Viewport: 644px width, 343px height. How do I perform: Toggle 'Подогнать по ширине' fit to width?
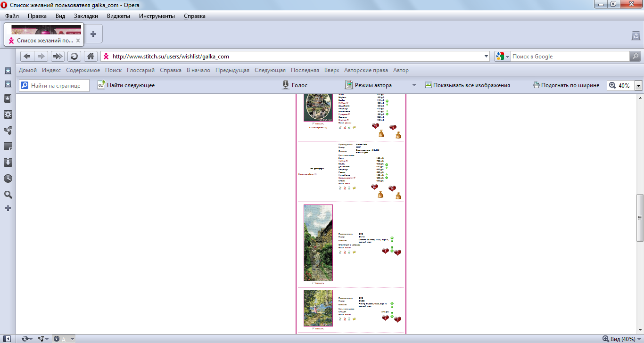[566, 85]
